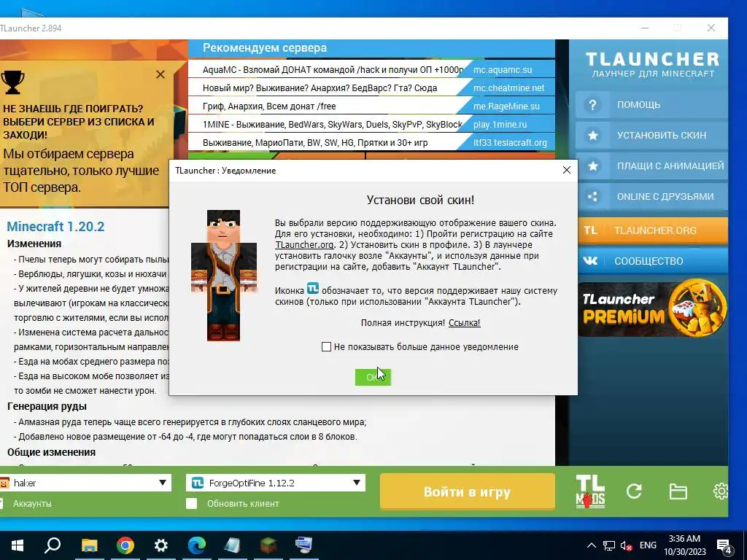Click the VK logo icon
Screen dimensions: 747x560
pos(590,261)
